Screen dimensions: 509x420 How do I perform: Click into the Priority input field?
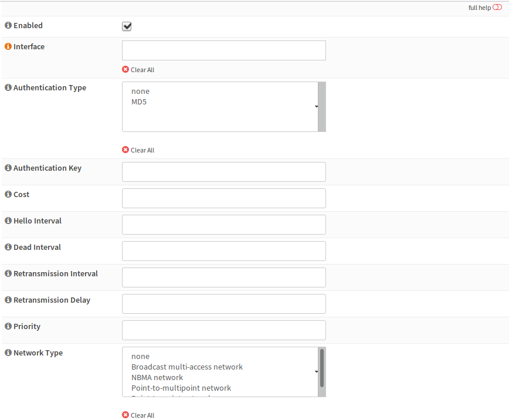coord(223,330)
